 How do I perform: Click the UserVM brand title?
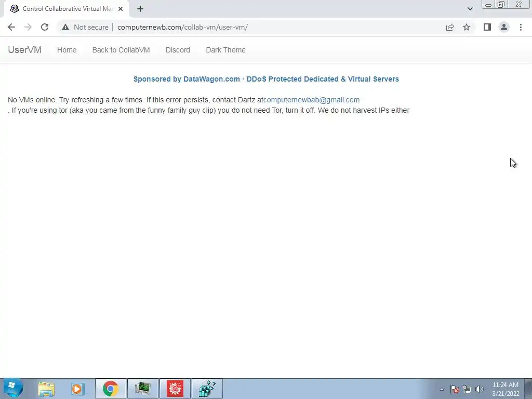(x=24, y=50)
